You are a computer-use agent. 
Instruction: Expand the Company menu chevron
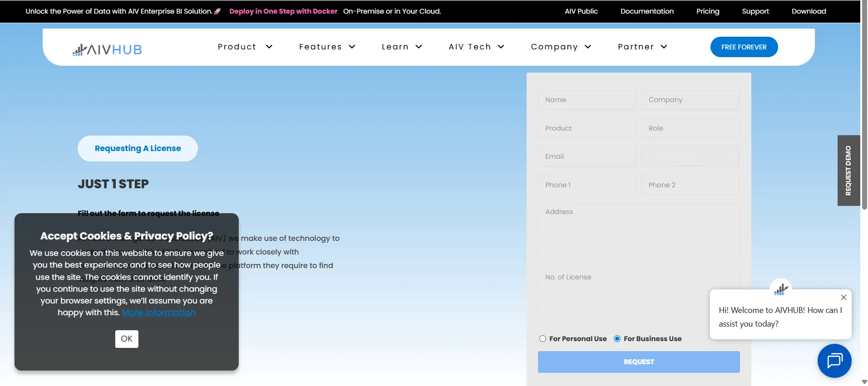click(x=588, y=47)
